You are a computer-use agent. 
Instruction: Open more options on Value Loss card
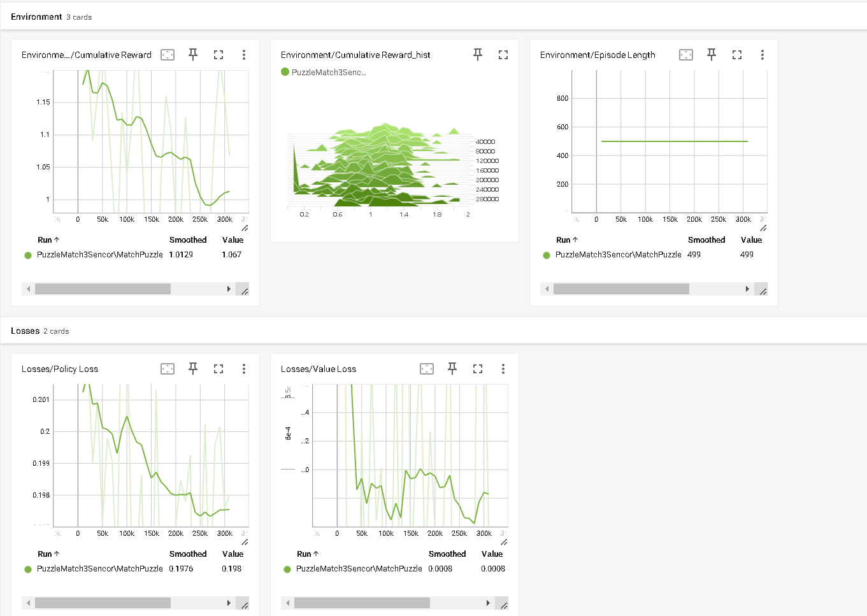[x=503, y=369]
